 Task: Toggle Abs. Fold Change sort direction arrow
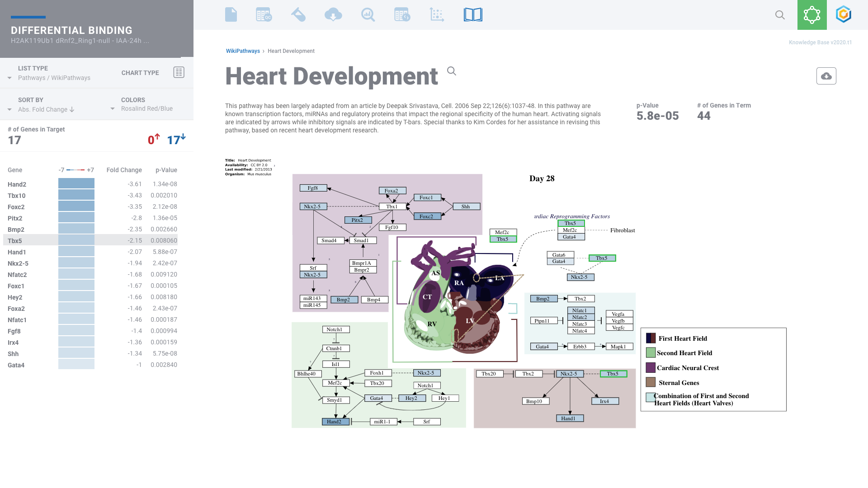pos(72,109)
